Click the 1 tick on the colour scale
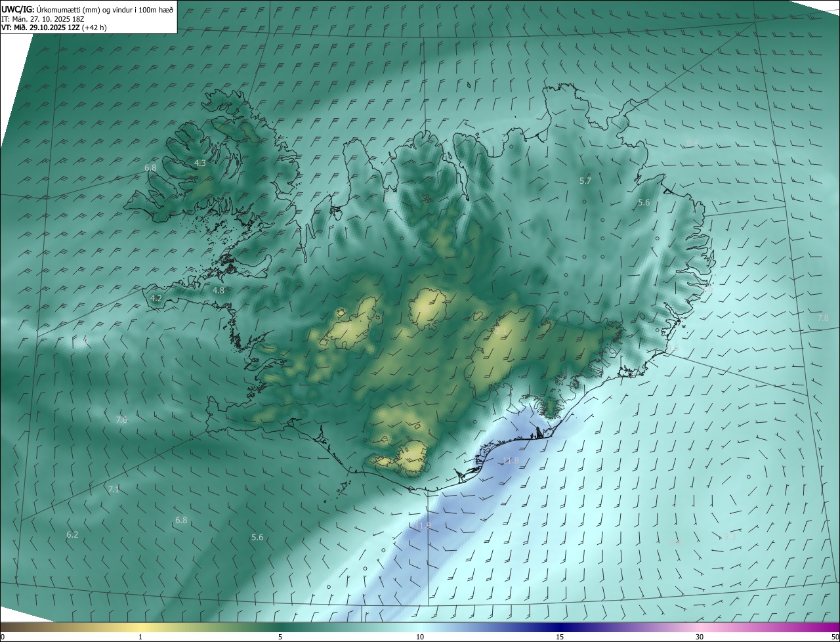The height and width of the screenshot is (642, 840). pos(140,637)
